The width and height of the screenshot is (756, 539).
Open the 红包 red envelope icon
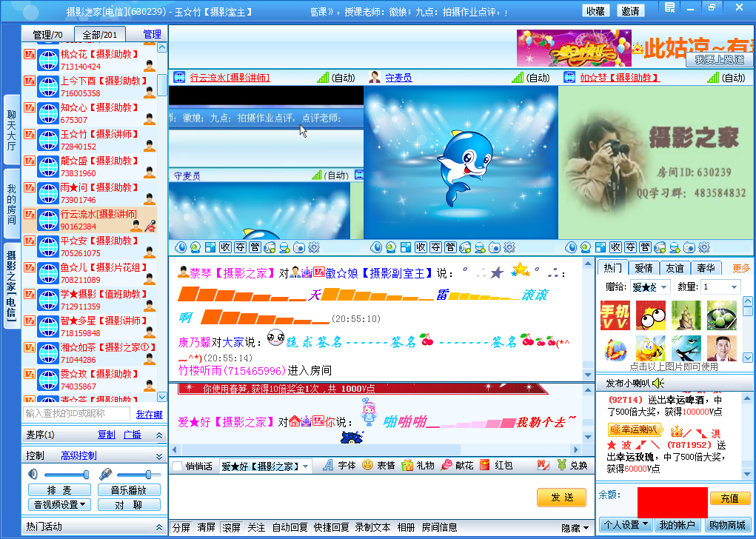pos(485,466)
